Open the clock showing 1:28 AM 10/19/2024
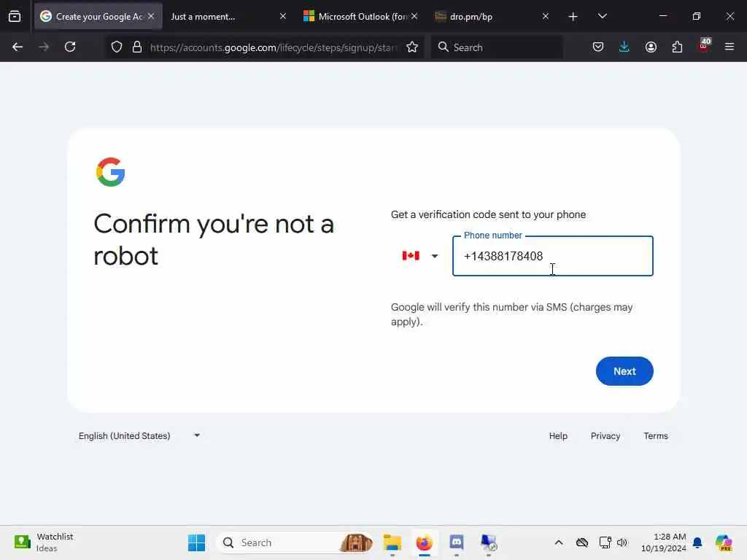Image resolution: width=747 pixels, height=560 pixels. point(663,542)
